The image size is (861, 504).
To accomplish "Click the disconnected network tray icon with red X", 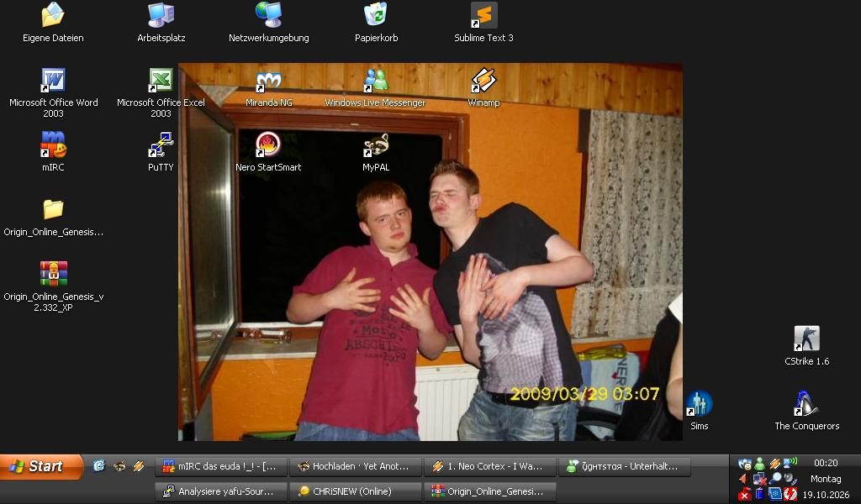I will click(759, 479).
